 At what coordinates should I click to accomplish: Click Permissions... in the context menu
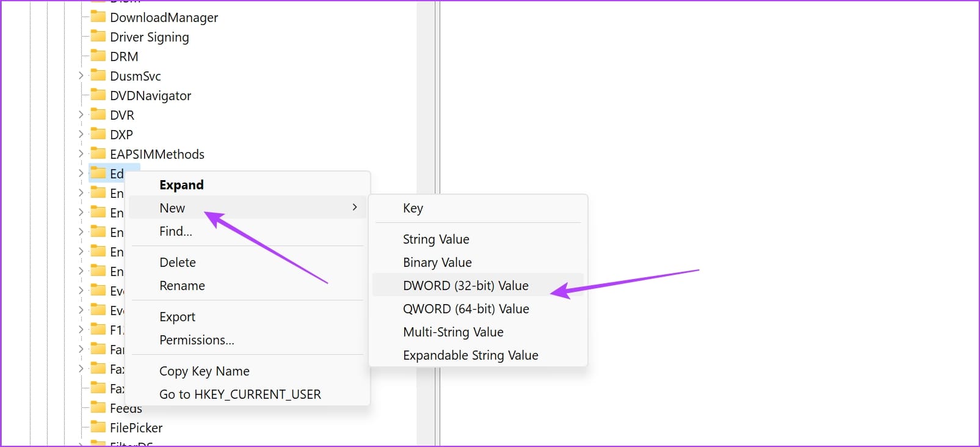click(197, 340)
